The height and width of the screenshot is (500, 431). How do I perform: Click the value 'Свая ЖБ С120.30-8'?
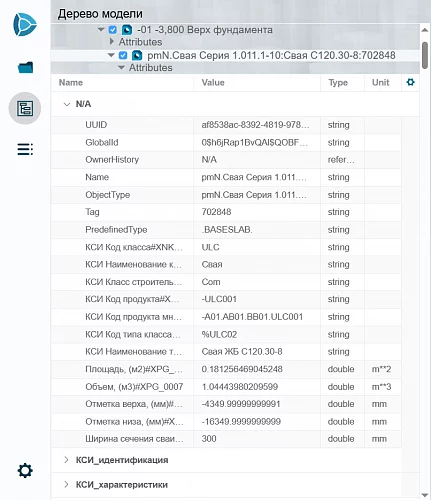[x=242, y=352]
